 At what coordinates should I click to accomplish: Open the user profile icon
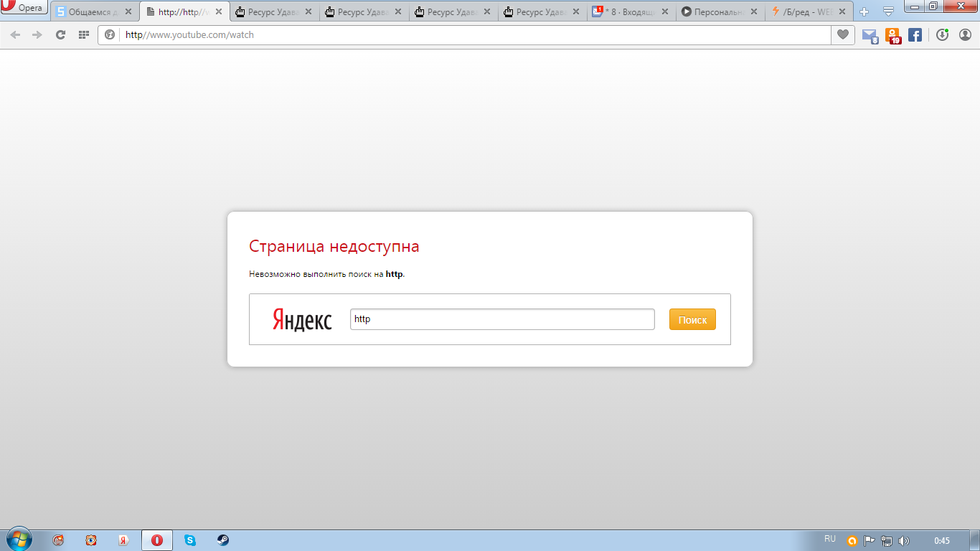point(965,34)
